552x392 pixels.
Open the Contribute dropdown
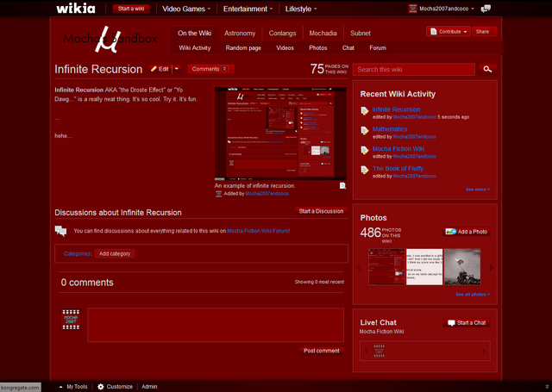coord(448,31)
